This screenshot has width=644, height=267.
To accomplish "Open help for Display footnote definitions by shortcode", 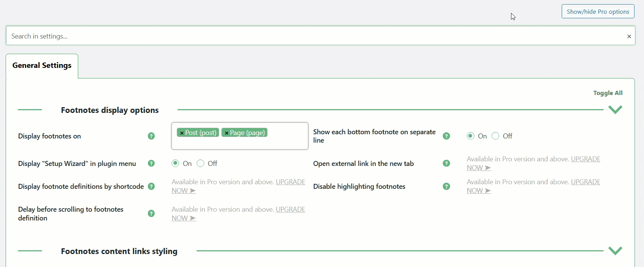I will (x=151, y=187).
